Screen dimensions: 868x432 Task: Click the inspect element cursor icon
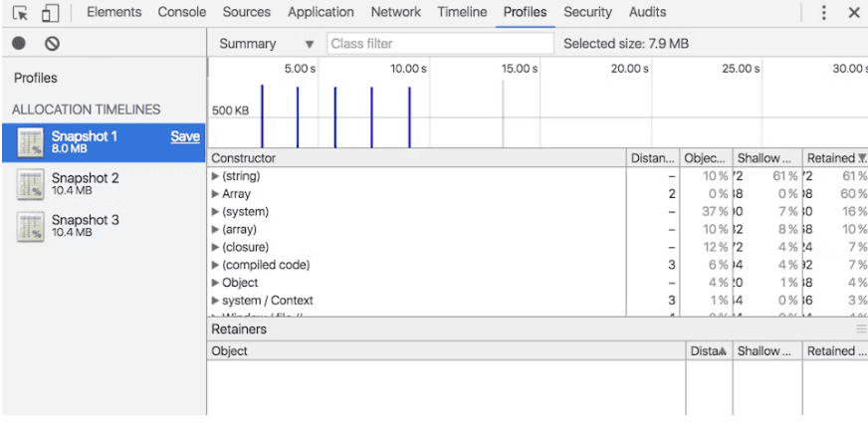point(21,13)
